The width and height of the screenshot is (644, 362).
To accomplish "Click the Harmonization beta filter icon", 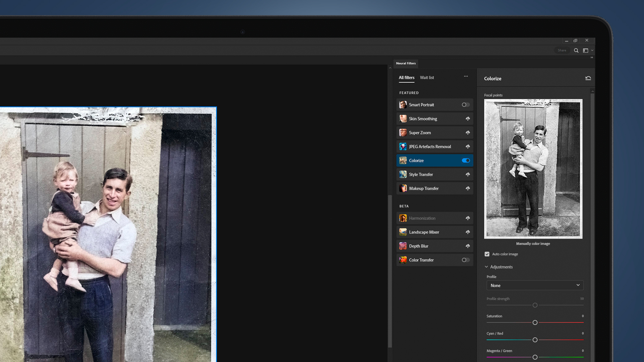I will click(x=402, y=218).
